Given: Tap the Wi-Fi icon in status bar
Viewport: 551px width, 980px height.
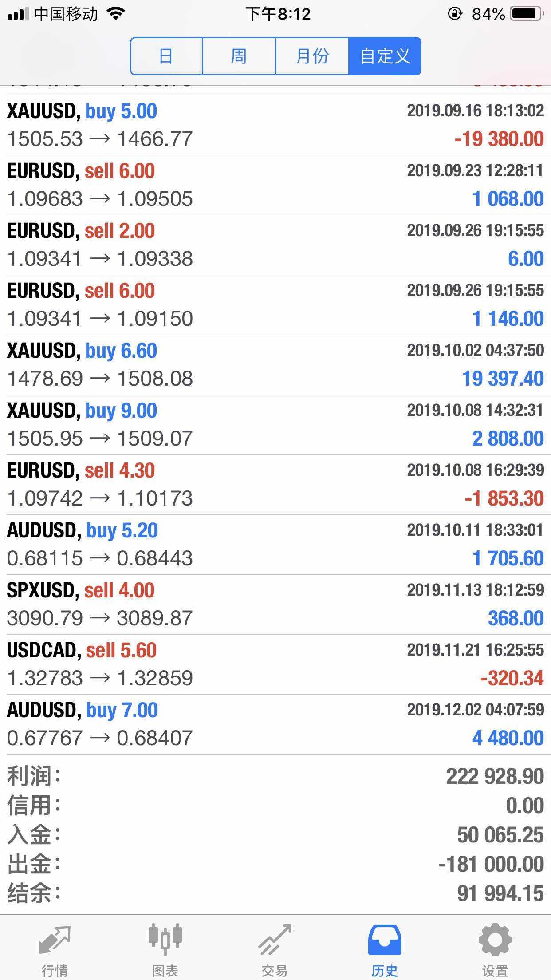Looking at the screenshot, I should pos(116,14).
